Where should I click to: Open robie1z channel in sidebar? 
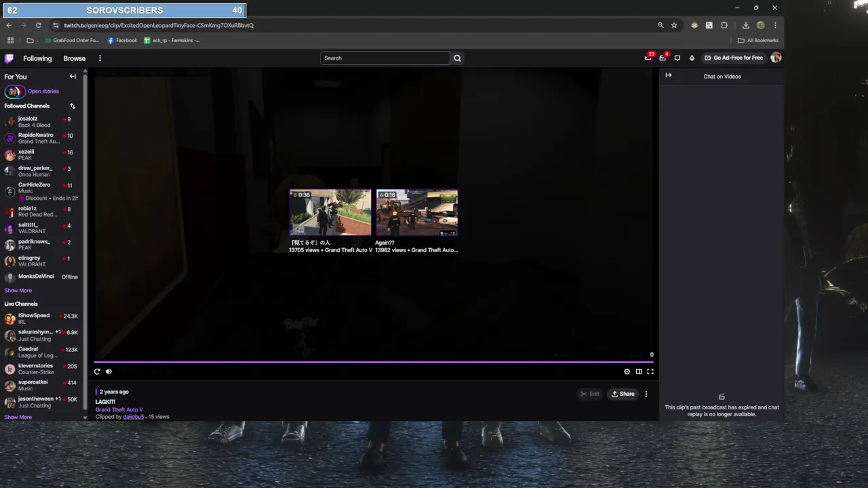coord(41,211)
